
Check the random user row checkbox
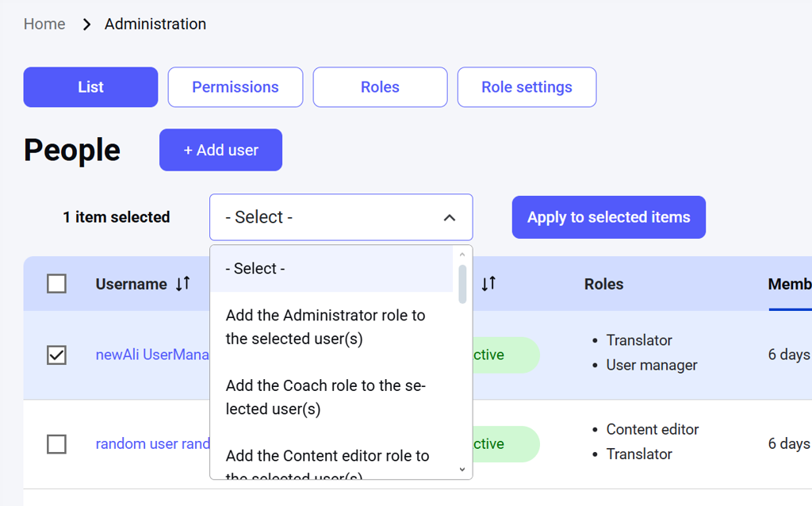click(x=56, y=444)
